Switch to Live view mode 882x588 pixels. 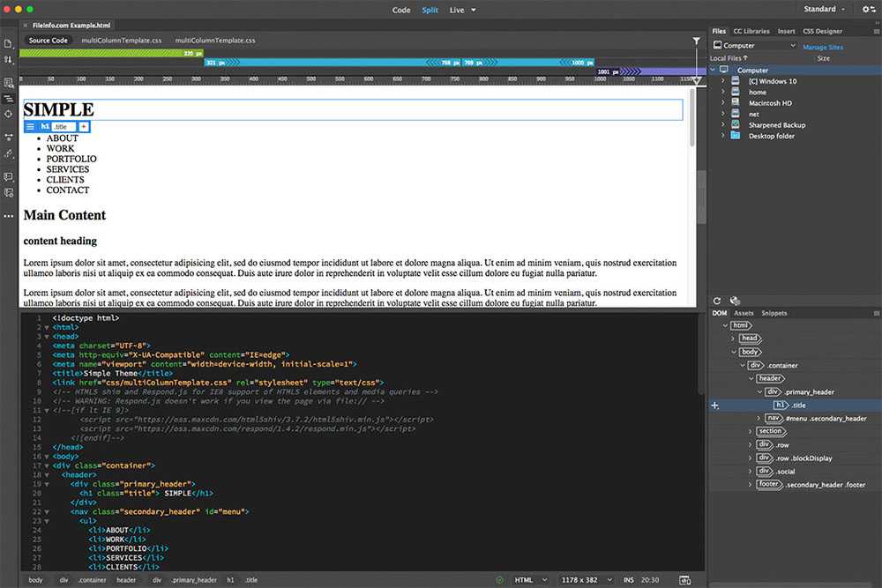tap(457, 10)
